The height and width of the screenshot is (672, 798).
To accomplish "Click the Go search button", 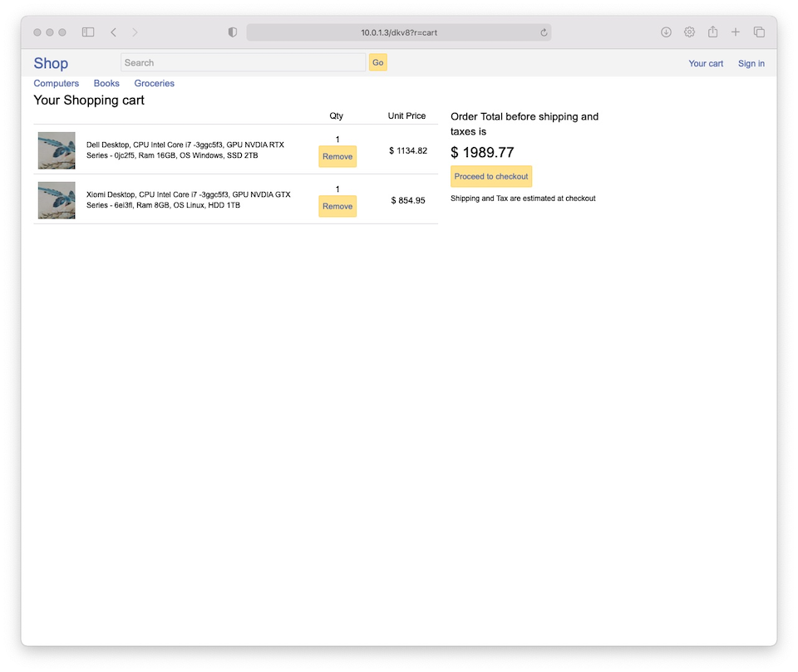I will coord(378,62).
